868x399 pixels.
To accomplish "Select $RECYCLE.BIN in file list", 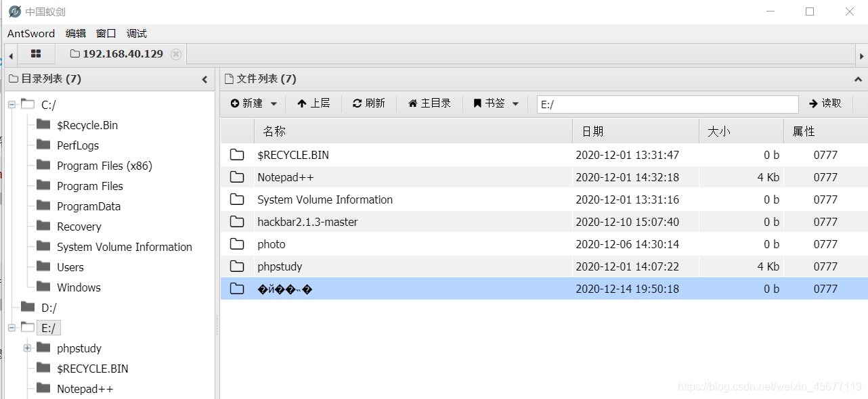I will pyautogui.click(x=293, y=155).
